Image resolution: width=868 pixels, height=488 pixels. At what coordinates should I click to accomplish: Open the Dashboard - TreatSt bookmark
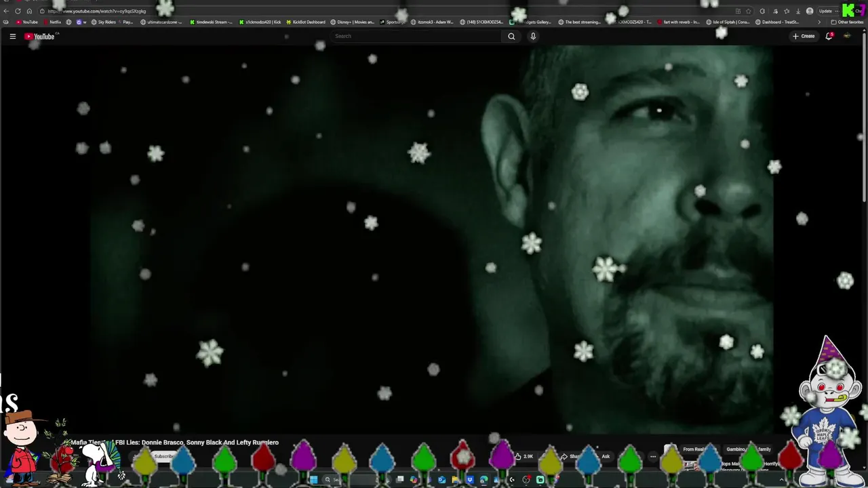(776, 22)
